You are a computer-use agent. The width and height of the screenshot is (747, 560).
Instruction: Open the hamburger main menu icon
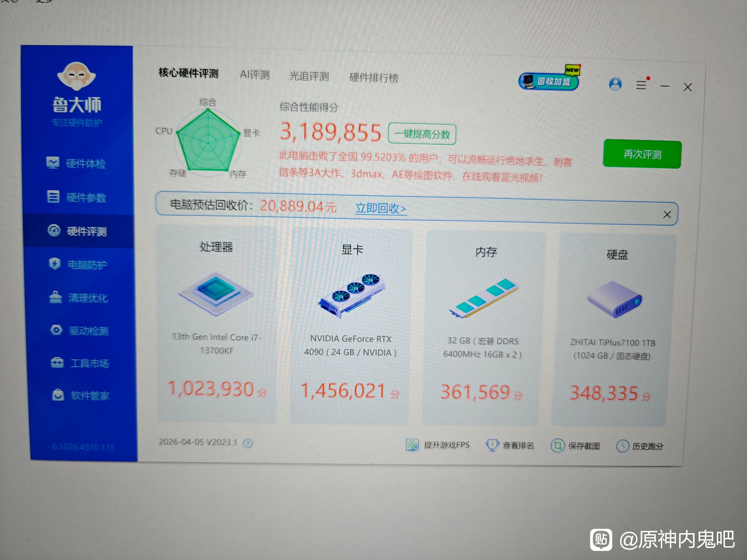641,85
